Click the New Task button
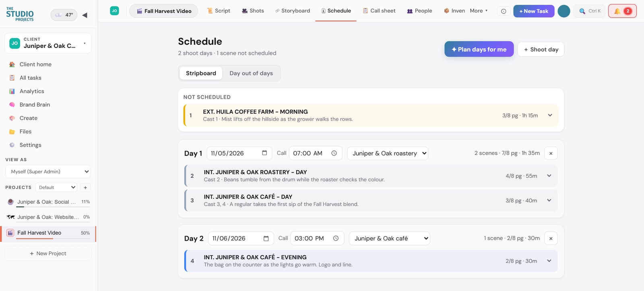The height and width of the screenshot is (291, 644). pyautogui.click(x=534, y=11)
